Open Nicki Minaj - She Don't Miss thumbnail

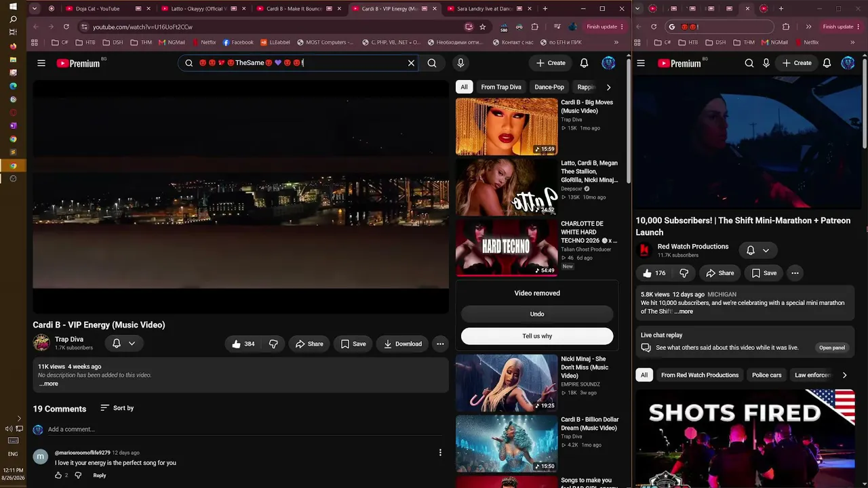coord(507,384)
